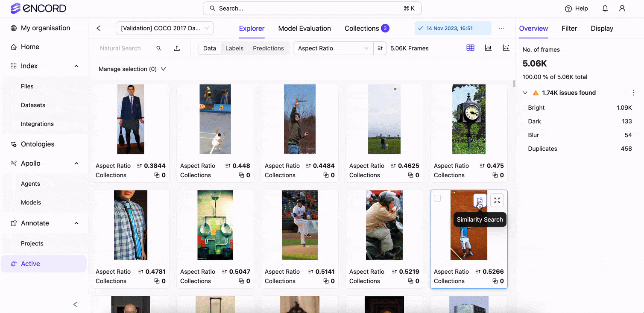Viewport: 644px width, 313px height.
Task: Collapse the 1.74K issues found list
Action: click(525, 93)
